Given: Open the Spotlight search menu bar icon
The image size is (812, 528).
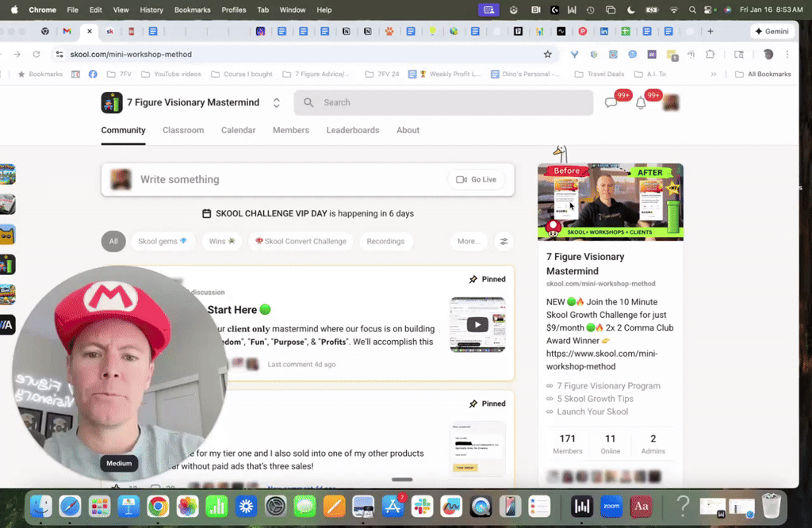Looking at the screenshot, I should [x=692, y=10].
